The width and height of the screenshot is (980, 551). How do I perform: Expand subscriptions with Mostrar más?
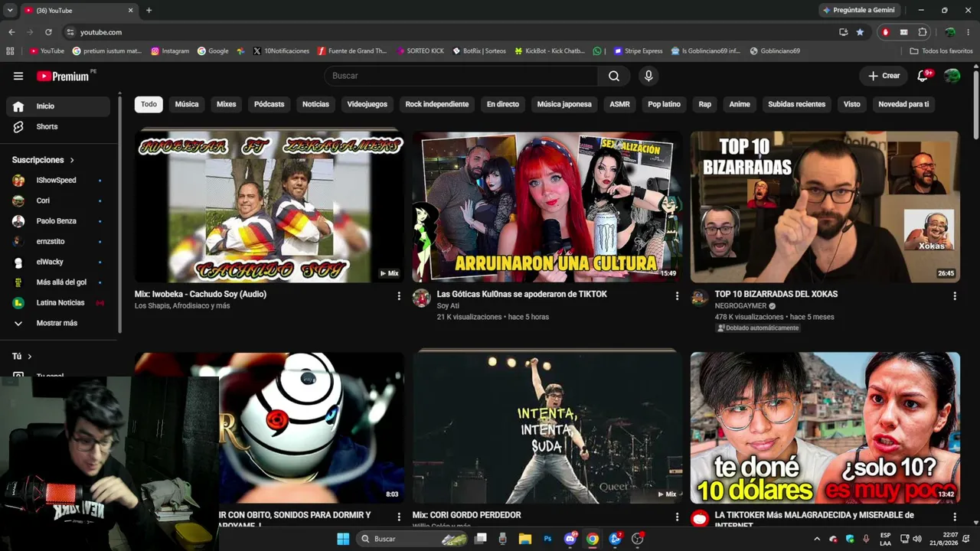click(58, 323)
